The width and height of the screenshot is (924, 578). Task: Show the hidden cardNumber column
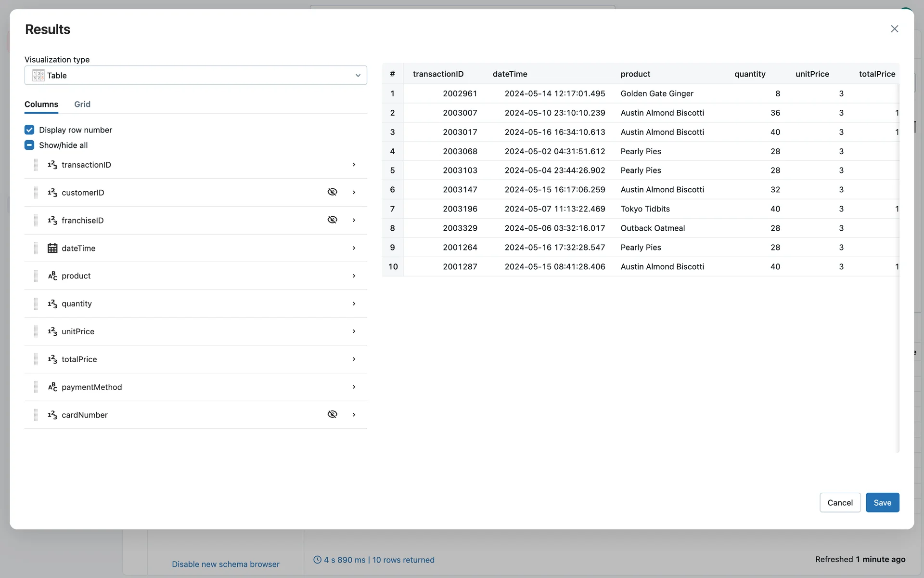(332, 415)
